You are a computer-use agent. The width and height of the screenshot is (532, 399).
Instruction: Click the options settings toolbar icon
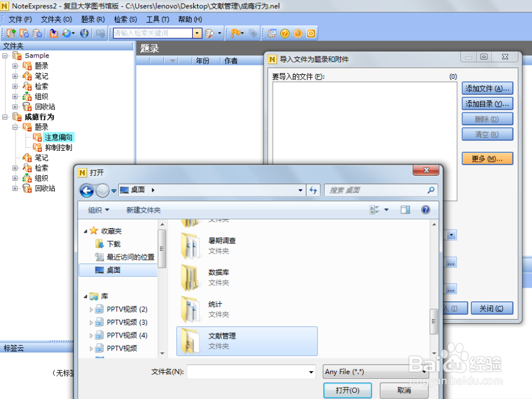[272, 33]
